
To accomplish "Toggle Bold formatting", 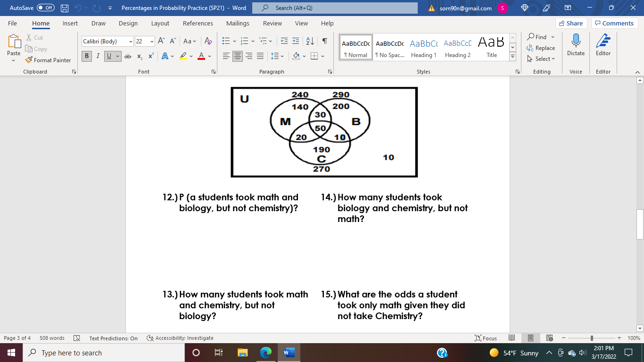I will click(87, 56).
